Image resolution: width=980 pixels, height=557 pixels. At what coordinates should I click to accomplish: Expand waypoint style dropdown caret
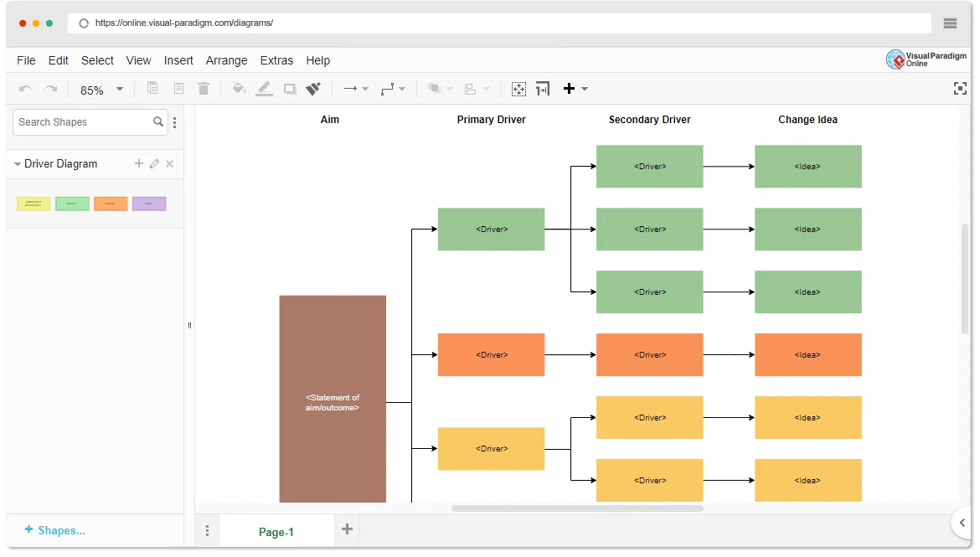[402, 90]
